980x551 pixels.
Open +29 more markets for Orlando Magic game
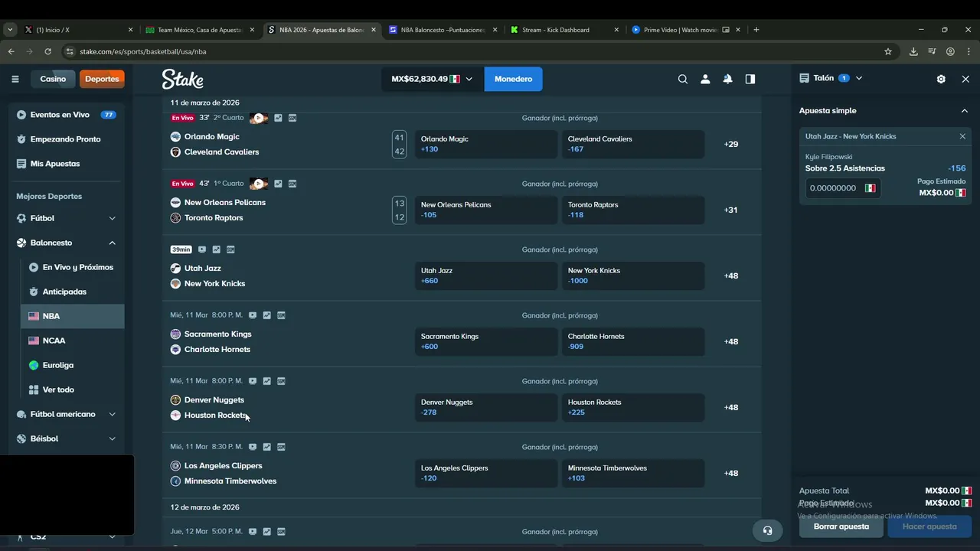click(x=731, y=144)
